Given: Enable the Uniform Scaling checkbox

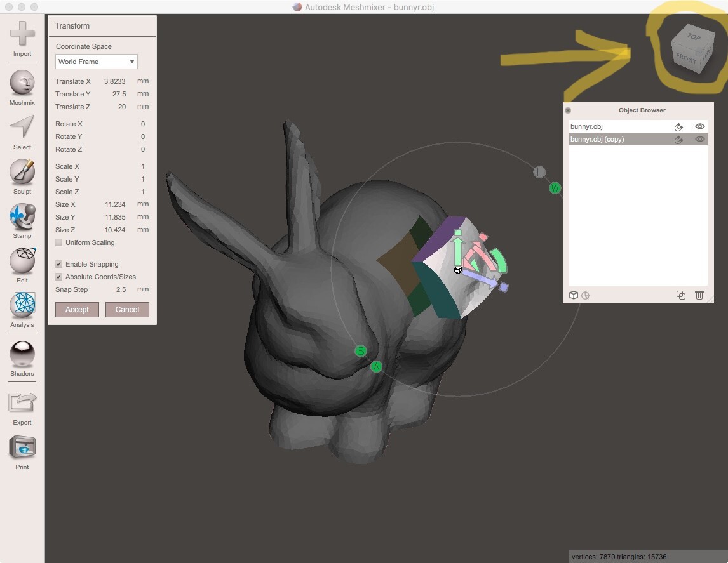Looking at the screenshot, I should (x=59, y=242).
